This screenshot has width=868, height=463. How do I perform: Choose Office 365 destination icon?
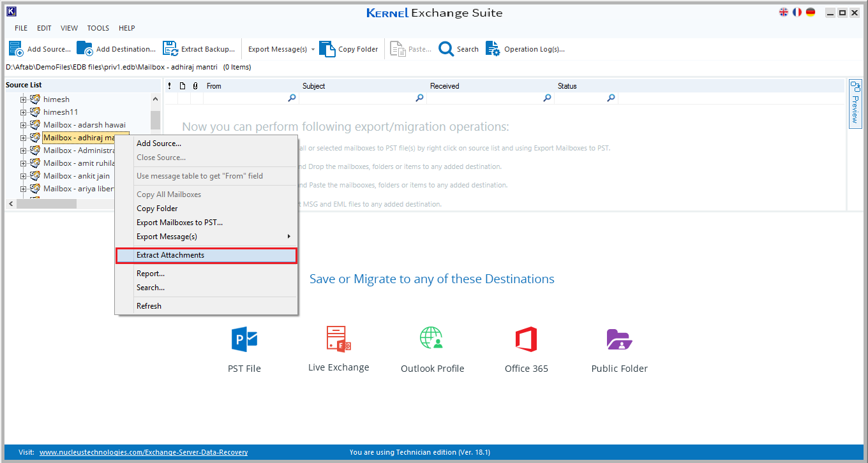tap(526, 339)
